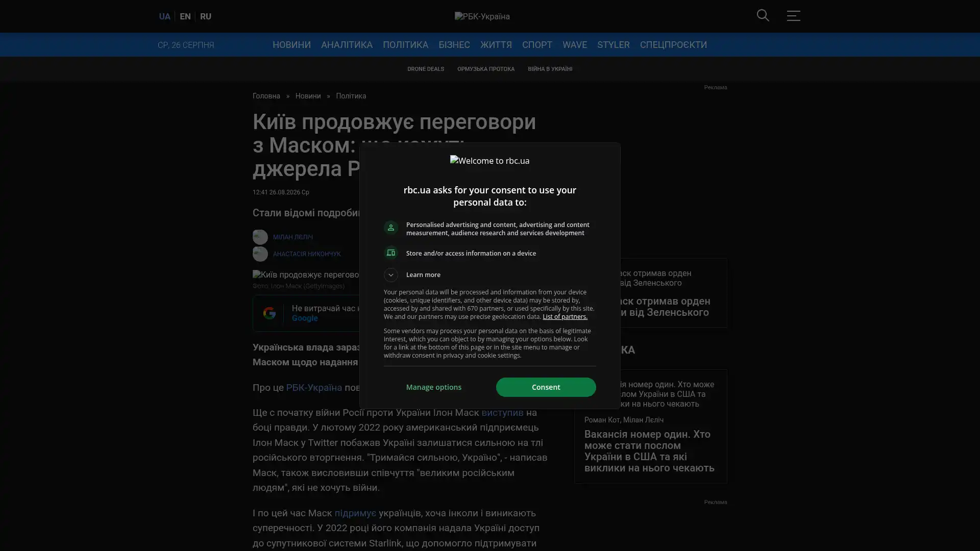Switch language to UA

[164, 16]
